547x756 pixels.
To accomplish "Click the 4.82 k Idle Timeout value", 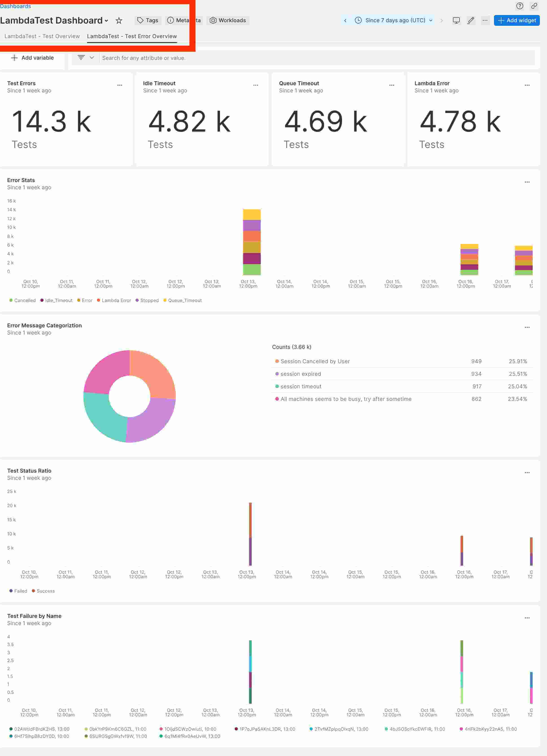I will tap(189, 122).
